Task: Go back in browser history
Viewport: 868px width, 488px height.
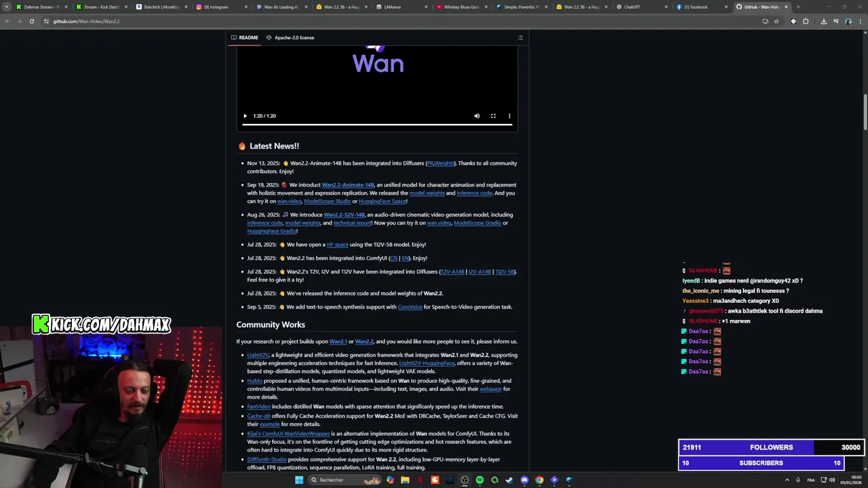Action: pos(7,21)
